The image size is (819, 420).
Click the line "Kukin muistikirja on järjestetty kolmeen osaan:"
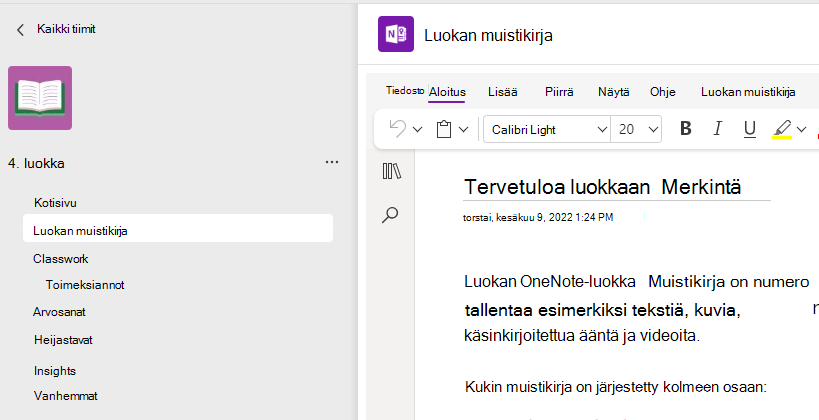[616, 387]
